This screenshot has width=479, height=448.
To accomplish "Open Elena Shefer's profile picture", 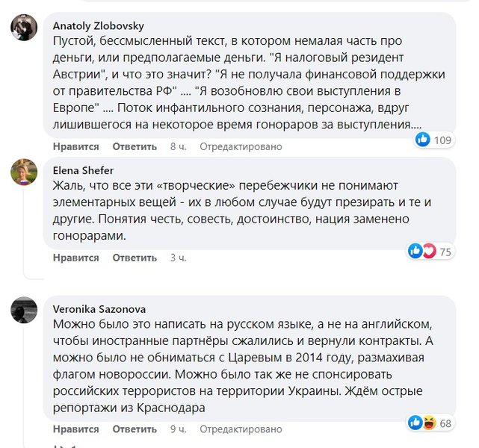I will point(24,172).
